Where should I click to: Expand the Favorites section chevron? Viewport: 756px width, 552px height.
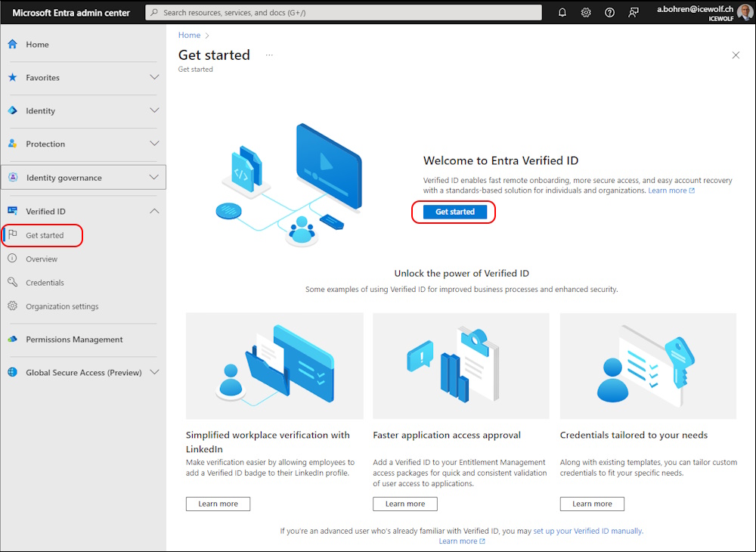(154, 77)
